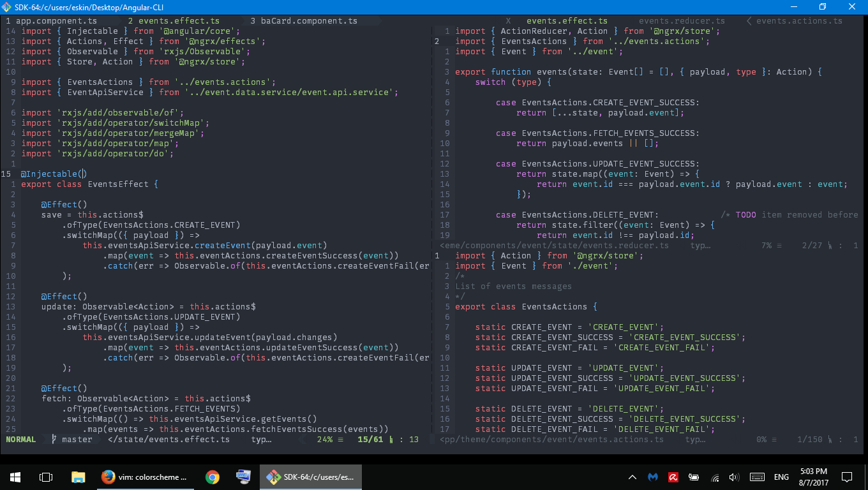Image resolution: width=868 pixels, height=490 pixels.
Task: Check battery status via tray icon
Action: pyautogui.click(x=693, y=477)
